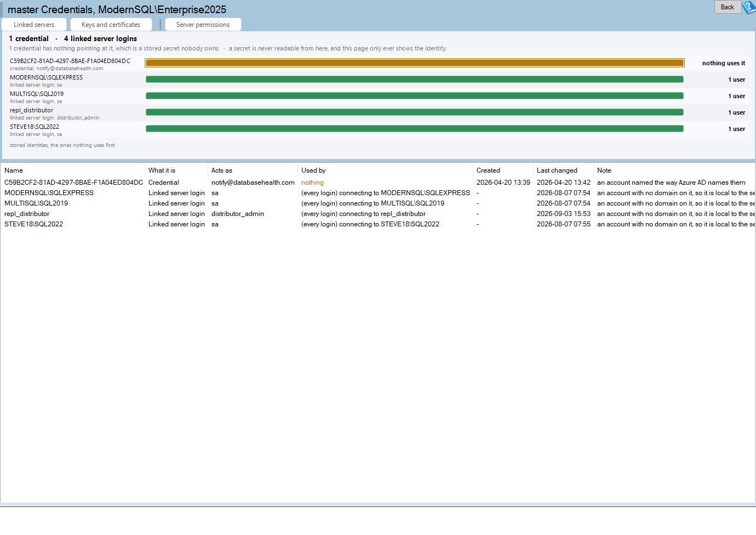Select the green bar for repl_distributor
Image resolution: width=756 pixels, height=535 pixels.
(x=415, y=112)
